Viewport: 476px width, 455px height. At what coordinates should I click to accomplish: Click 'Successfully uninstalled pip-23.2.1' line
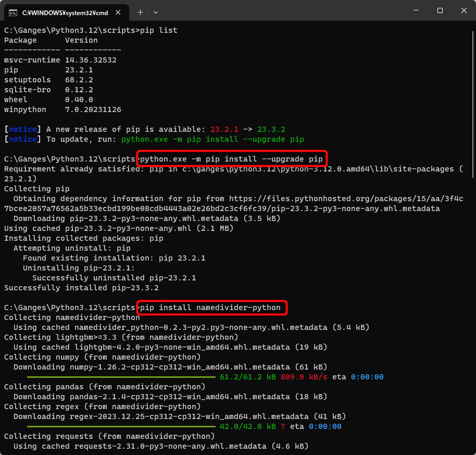pyautogui.click(x=114, y=278)
